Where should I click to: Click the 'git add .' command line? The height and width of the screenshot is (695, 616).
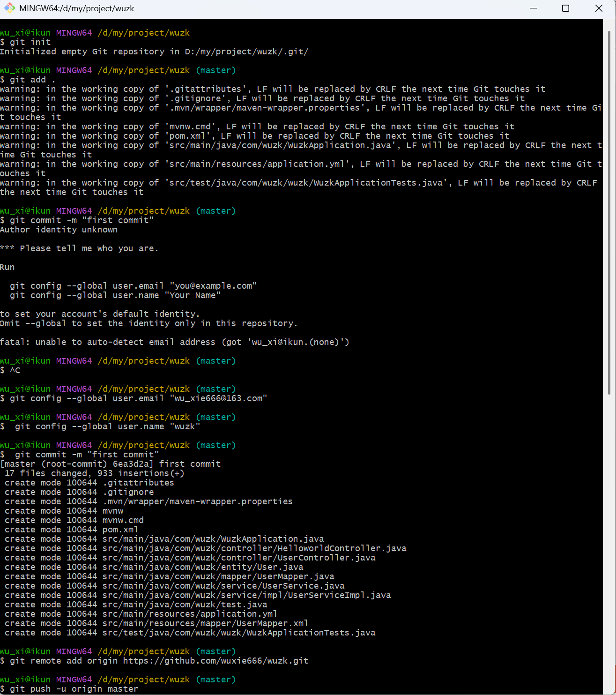(x=28, y=80)
